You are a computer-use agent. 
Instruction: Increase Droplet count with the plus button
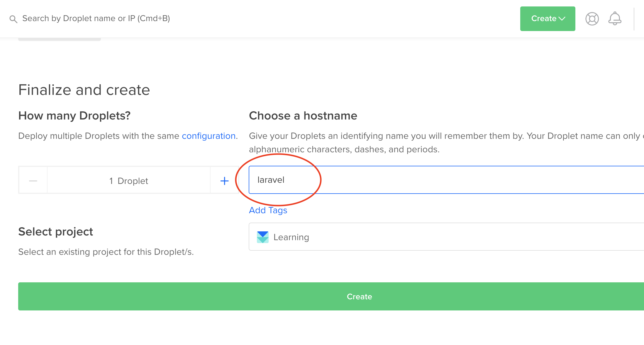coord(224,181)
